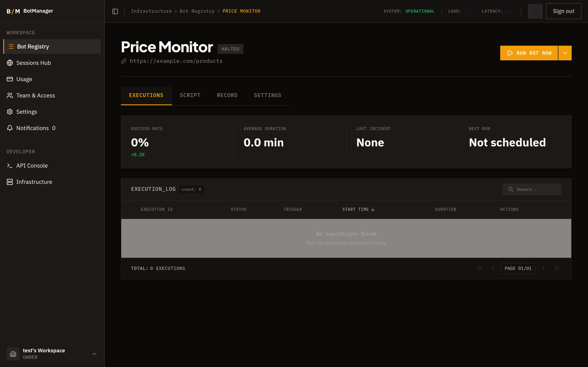This screenshot has height=367, width=588.
Task: Open Sessions Hub globe icon
Action: (x=10, y=63)
